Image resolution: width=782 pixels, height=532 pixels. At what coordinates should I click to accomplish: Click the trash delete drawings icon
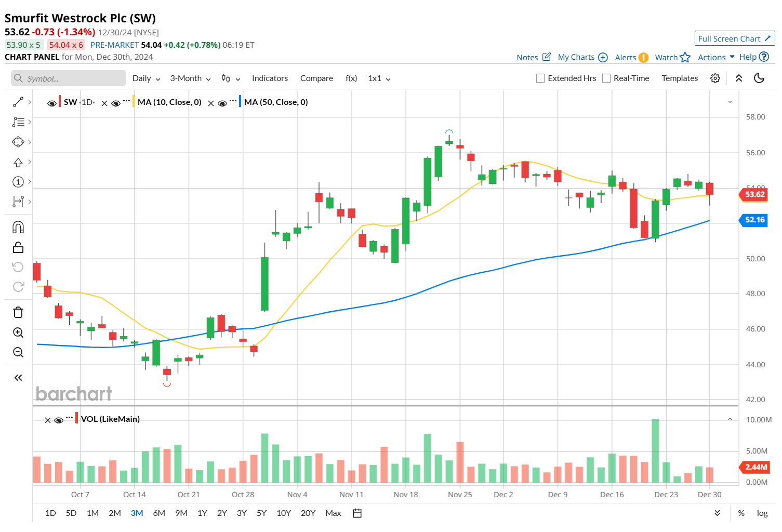[x=18, y=312]
